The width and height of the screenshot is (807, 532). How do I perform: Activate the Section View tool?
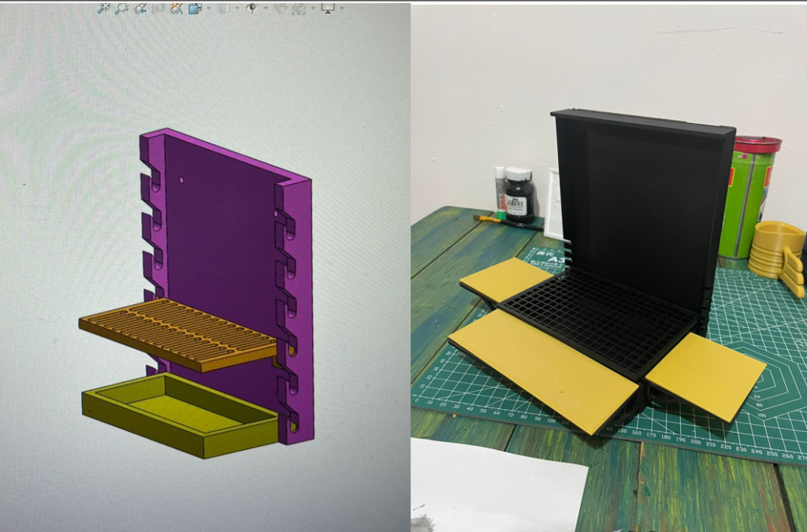click(158, 8)
